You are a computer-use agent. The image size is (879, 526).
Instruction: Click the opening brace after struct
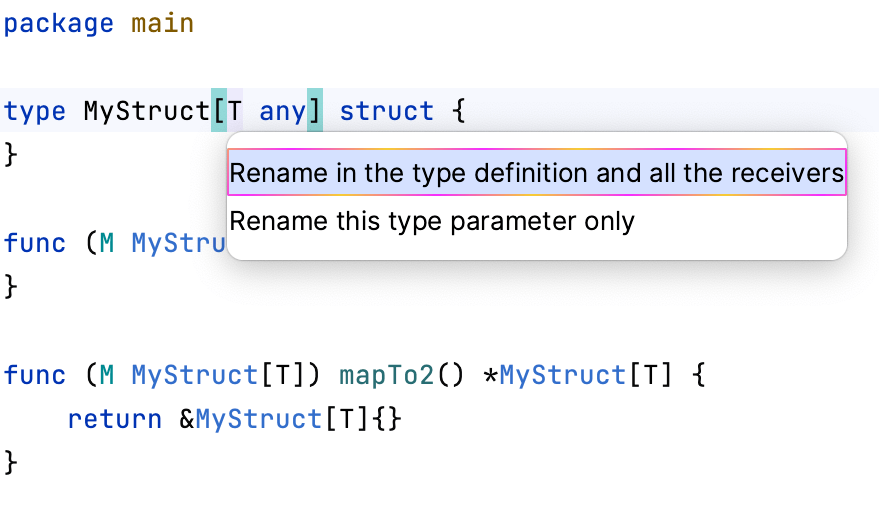coord(459,111)
